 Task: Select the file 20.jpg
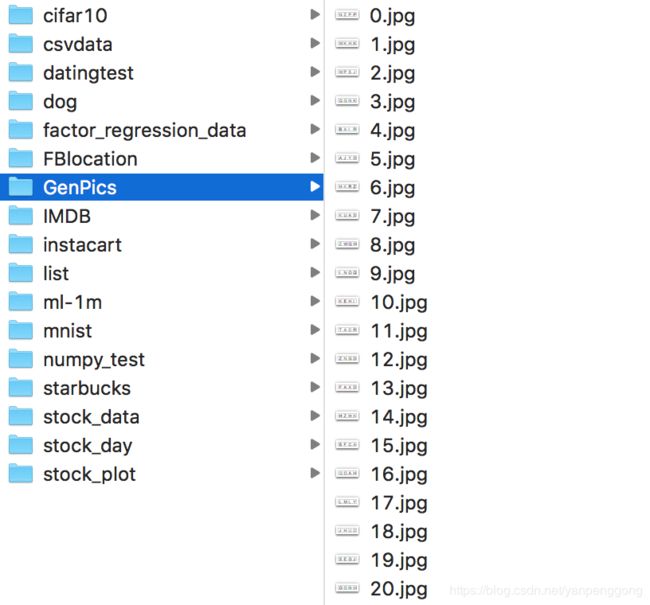399,589
